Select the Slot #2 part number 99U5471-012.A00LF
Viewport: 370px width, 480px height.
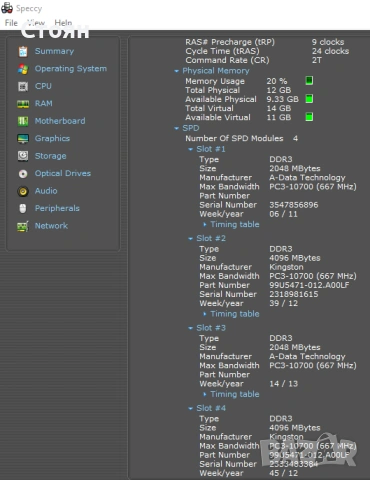pyautogui.click(x=309, y=285)
